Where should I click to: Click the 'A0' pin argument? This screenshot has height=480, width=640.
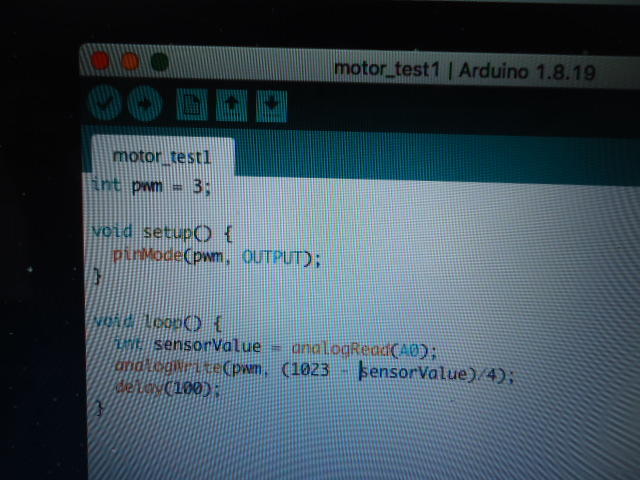point(409,350)
